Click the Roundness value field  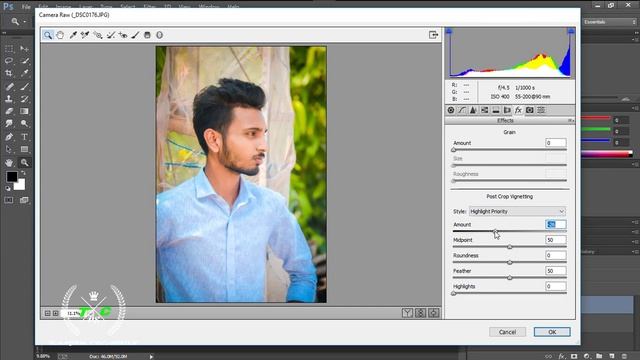click(x=556, y=256)
